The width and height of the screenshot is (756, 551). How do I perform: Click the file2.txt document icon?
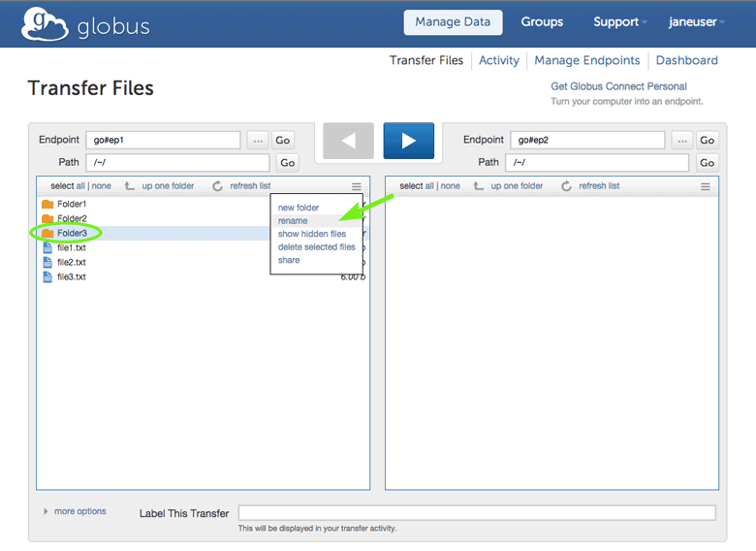point(47,262)
